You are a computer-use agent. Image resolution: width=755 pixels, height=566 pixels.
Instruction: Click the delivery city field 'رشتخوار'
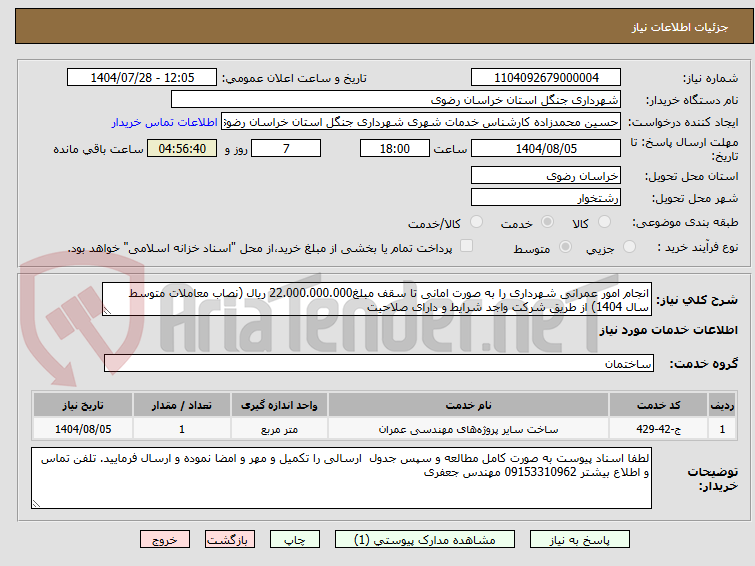click(546, 197)
